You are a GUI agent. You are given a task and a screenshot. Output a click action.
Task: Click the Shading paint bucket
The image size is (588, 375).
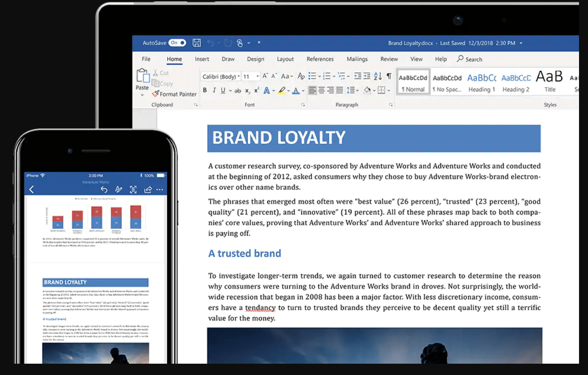pos(367,90)
